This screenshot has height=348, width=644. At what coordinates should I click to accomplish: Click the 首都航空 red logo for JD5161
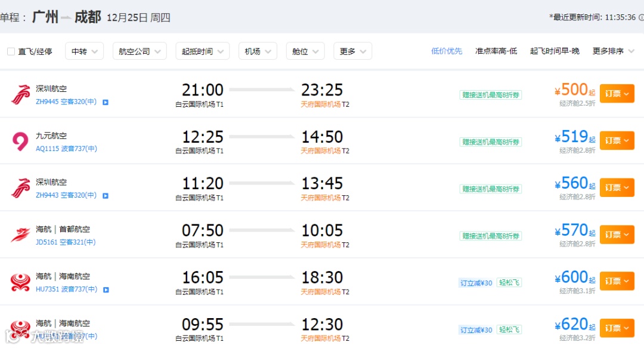pos(20,235)
